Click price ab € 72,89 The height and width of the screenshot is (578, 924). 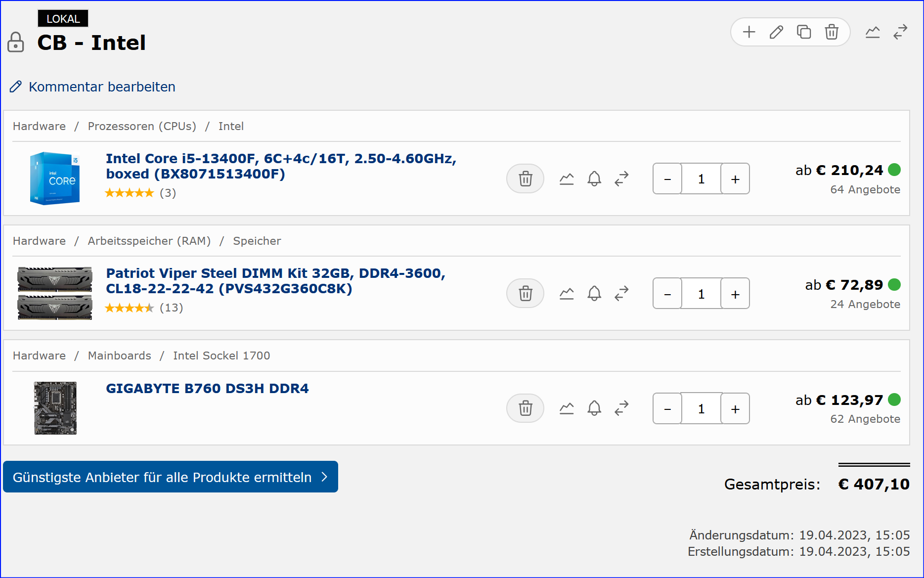click(844, 285)
